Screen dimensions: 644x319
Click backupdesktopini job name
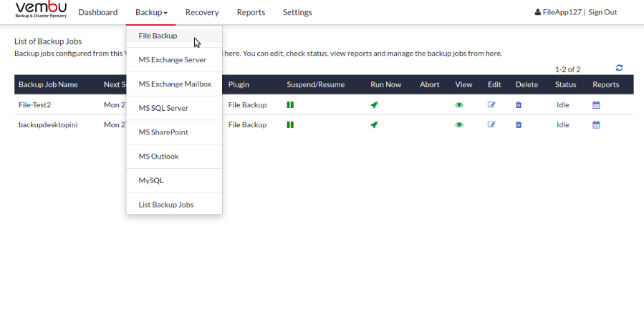(48, 124)
